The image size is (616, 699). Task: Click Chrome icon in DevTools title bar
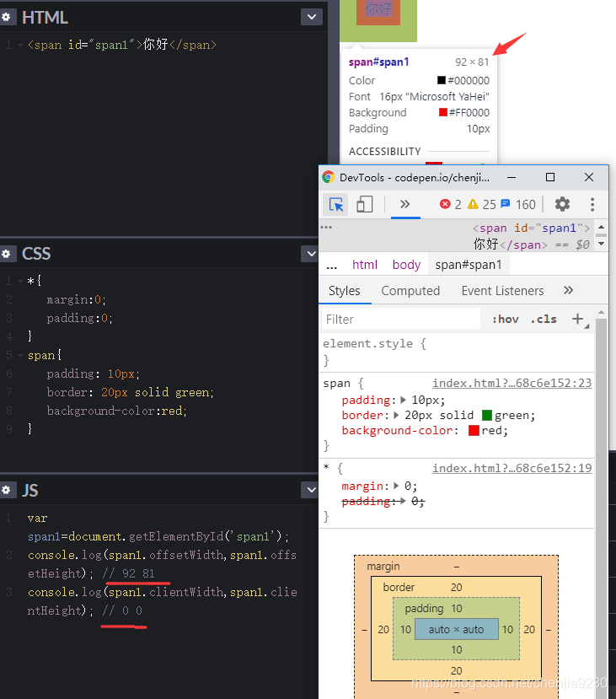click(x=329, y=177)
